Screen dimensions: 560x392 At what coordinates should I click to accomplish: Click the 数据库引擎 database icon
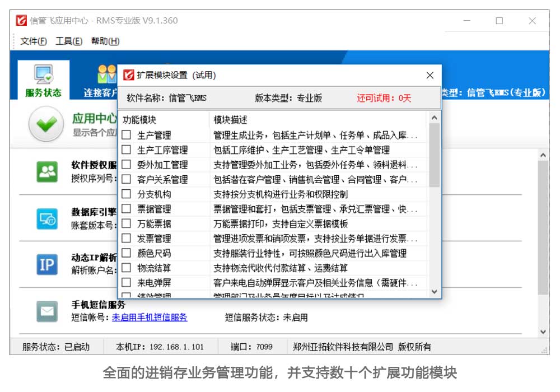point(47,218)
